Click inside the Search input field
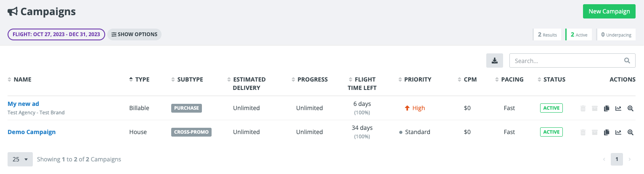 click(566, 61)
